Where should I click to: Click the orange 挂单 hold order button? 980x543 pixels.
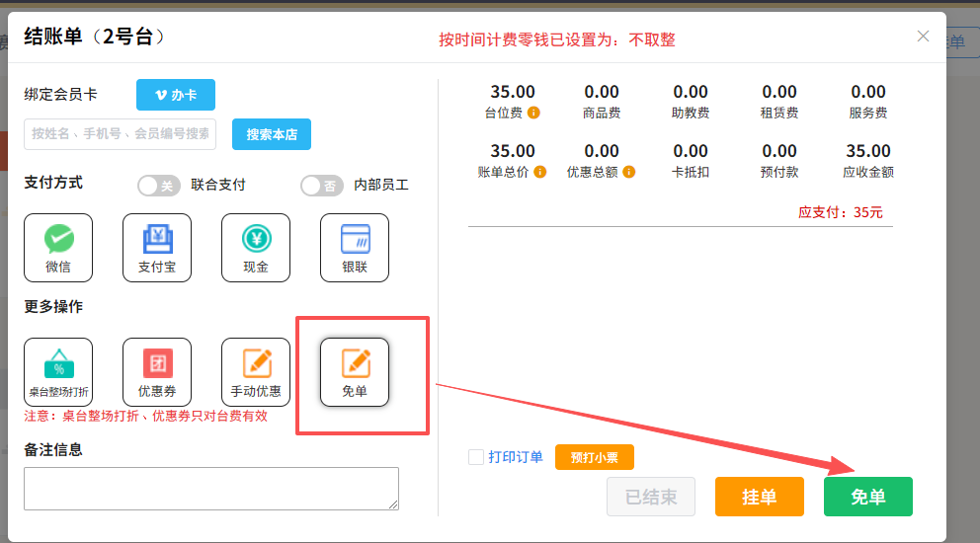(x=760, y=497)
